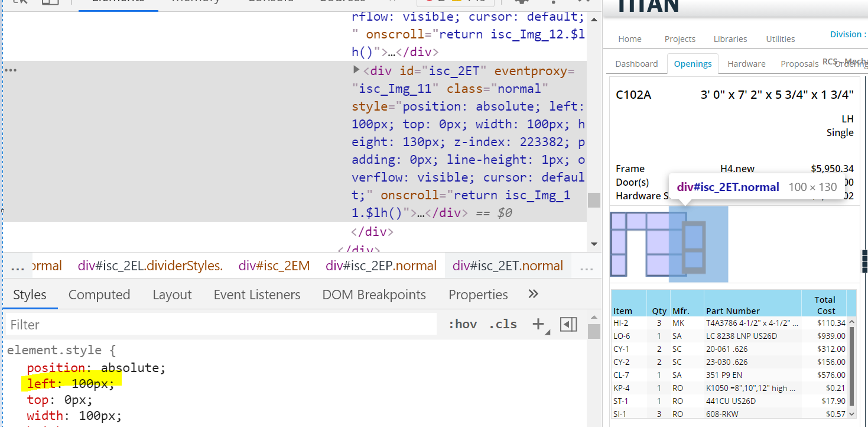Switch to the Computed tab
This screenshot has height=427, width=868.
[99, 295]
